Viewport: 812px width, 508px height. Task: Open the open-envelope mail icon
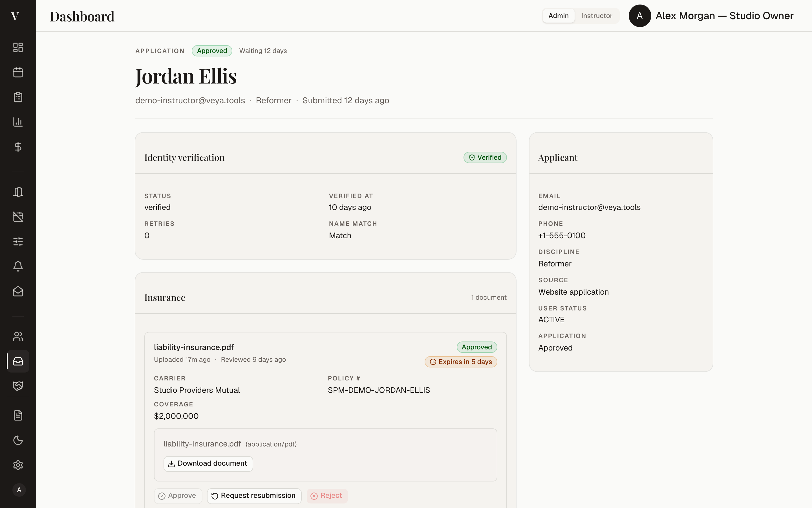[x=18, y=291]
